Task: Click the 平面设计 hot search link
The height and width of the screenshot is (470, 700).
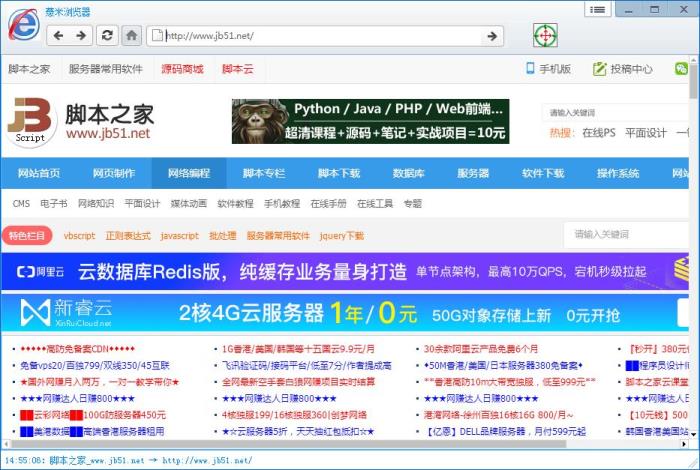Action: pyautogui.click(x=646, y=133)
